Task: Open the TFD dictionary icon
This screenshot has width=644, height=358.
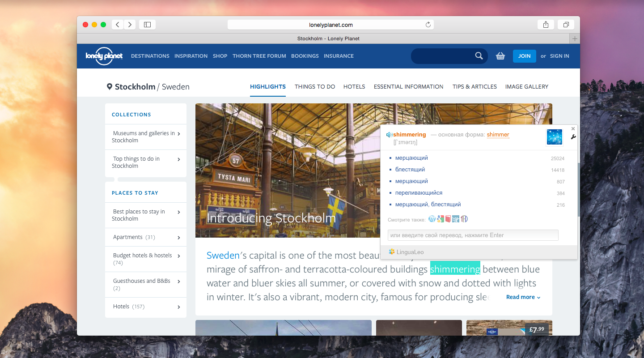Action: click(x=464, y=219)
